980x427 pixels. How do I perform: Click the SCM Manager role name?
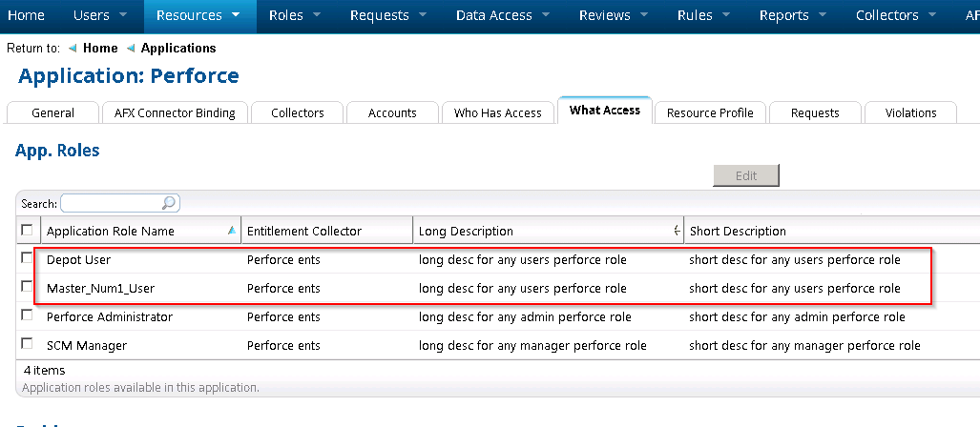pyautogui.click(x=87, y=346)
